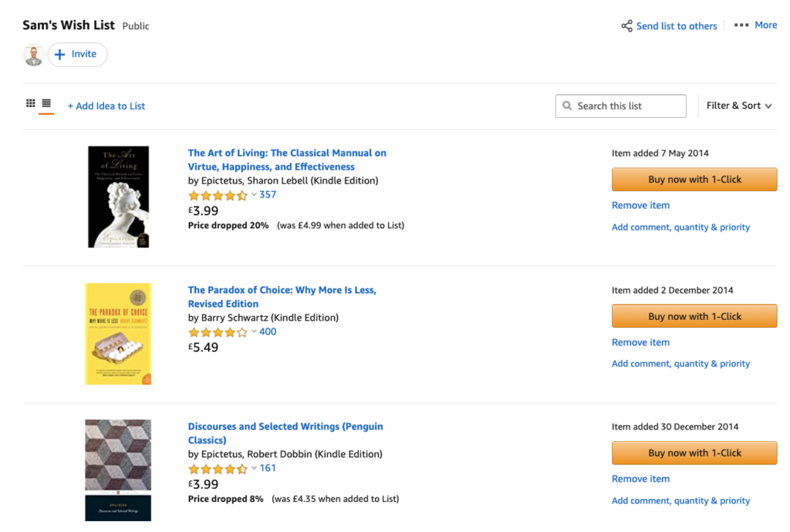Expand the rating breakdown for The Paradox of Choice

coord(252,332)
